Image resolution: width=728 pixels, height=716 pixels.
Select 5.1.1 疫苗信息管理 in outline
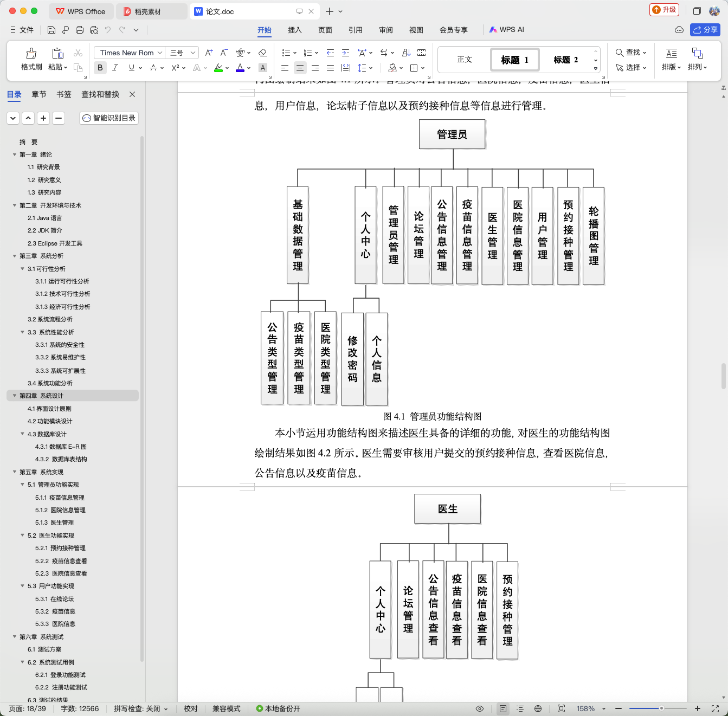point(60,498)
